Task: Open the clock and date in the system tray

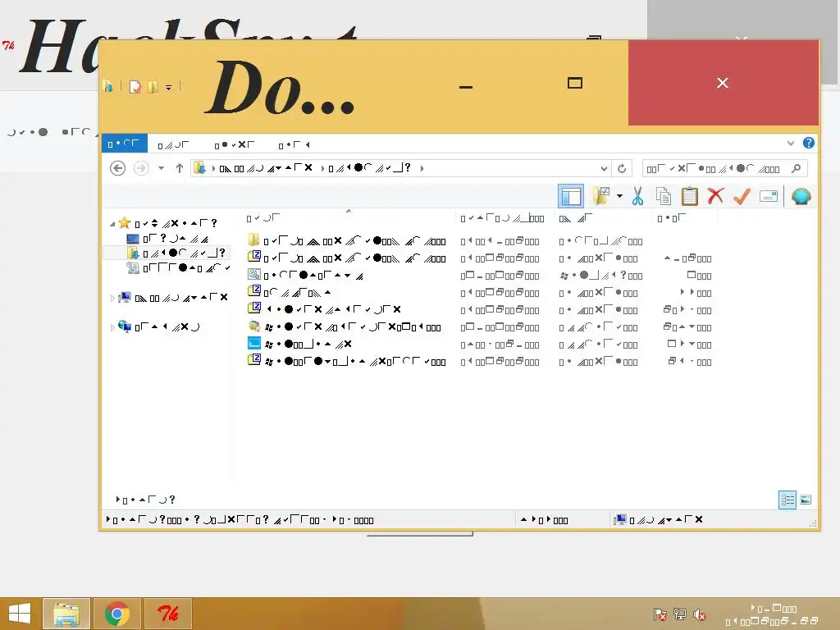Action: [x=772, y=614]
